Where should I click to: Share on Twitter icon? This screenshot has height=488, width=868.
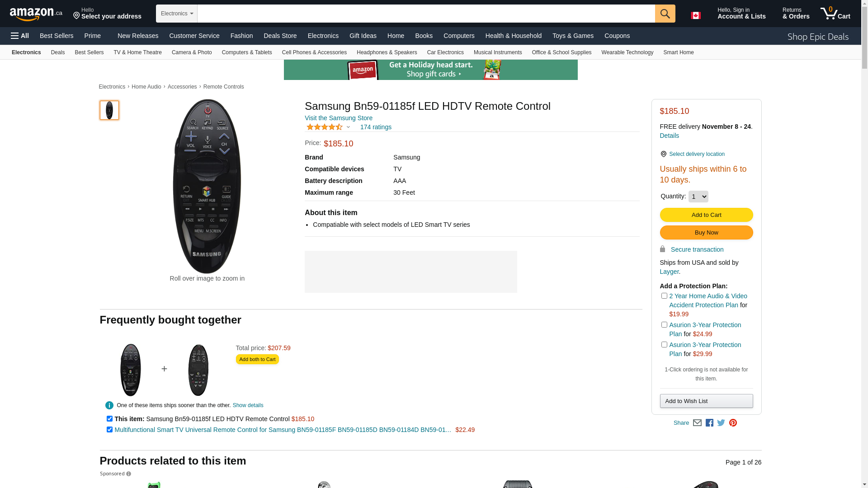click(x=721, y=423)
